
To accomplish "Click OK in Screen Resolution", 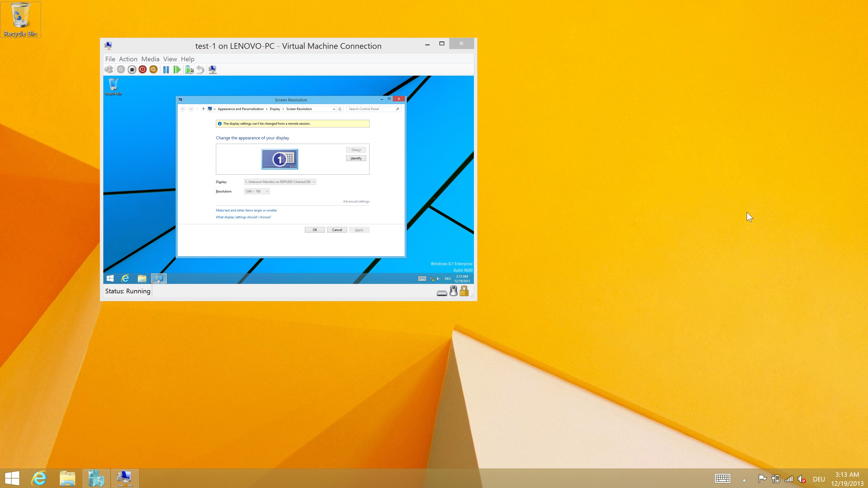I will [315, 230].
